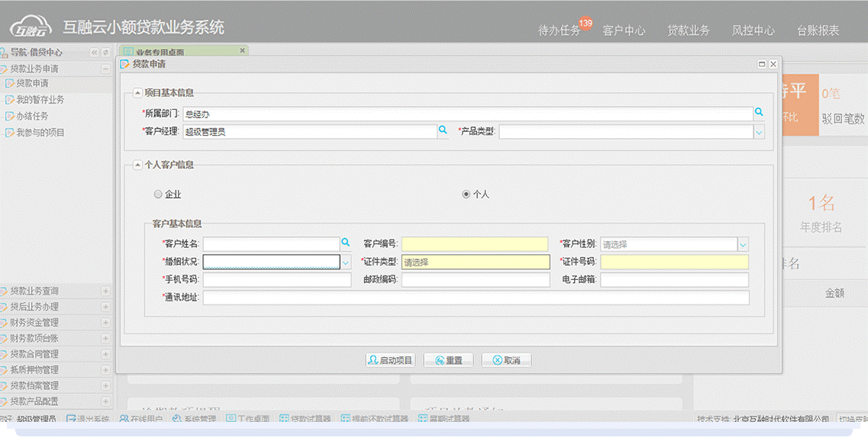The image size is (868, 444).
Task: Click into the 手机号码 input field
Action: pos(276,280)
